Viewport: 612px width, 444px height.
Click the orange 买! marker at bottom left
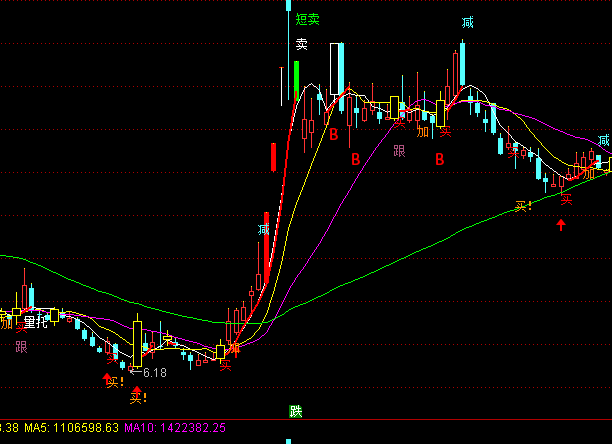click(x=137, y=397)
